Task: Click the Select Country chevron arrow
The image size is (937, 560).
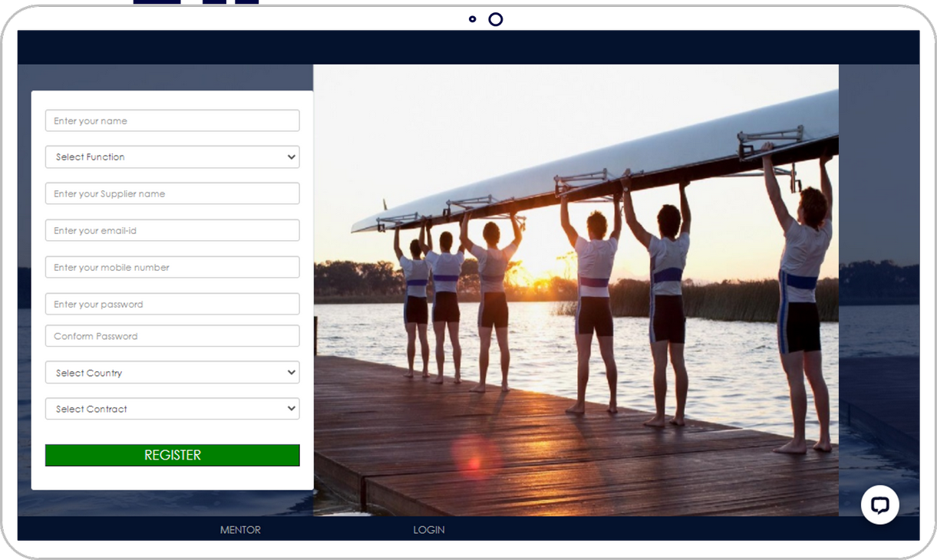Action: [291, 373]
